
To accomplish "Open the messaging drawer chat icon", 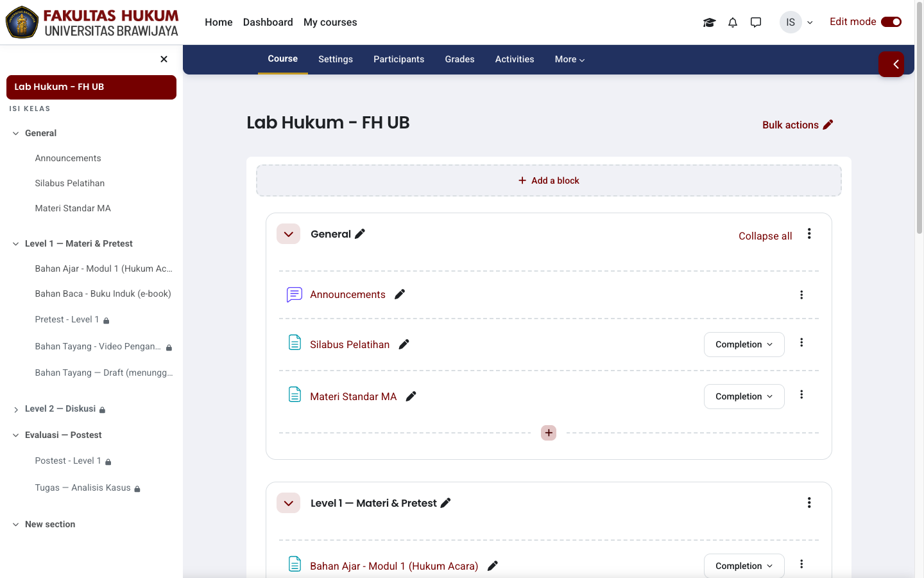I will coord(756,22).
